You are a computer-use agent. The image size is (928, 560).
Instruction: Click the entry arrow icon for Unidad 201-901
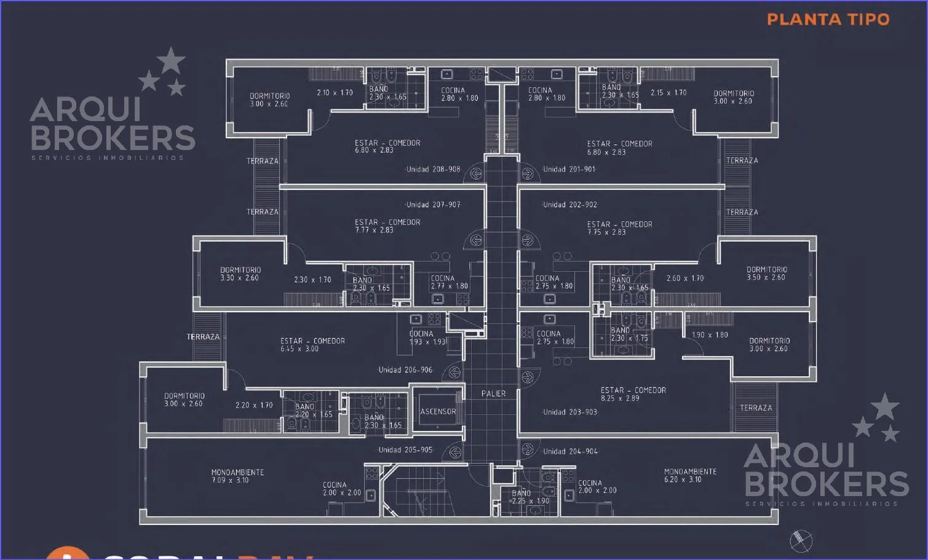coord(528,174)
